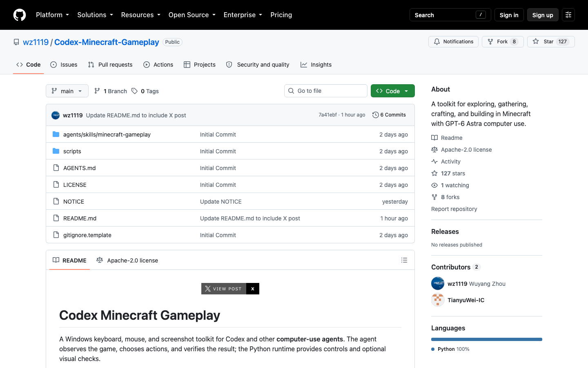
Task: Expand the green Code dropdown
Action: [393, 91]
